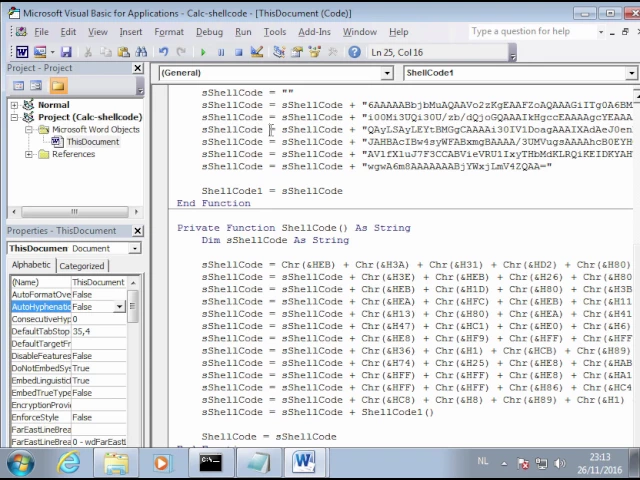Collapse the Microsoft Word Objects folder
Image resolution: width=640 pixels, height=480 pixels.
(x=29, y=130)
